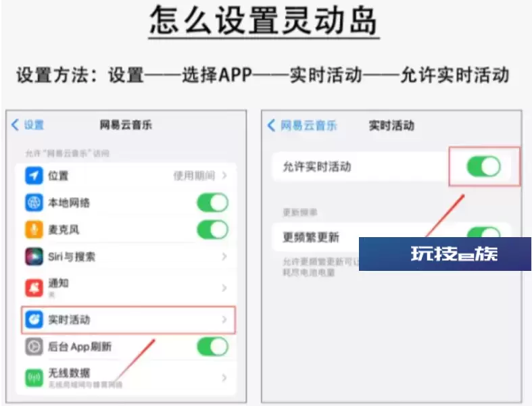This screenshot has height=406, width=532.
Task: Tap the blue 实时活动 icon
Action: pyautogui.click(x=34, y=320)
